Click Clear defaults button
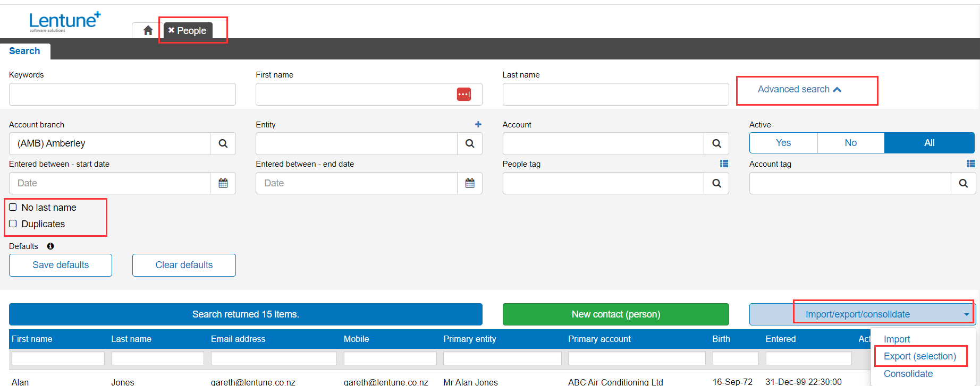Viewport: 980px width, 386px height. point(184,265)
